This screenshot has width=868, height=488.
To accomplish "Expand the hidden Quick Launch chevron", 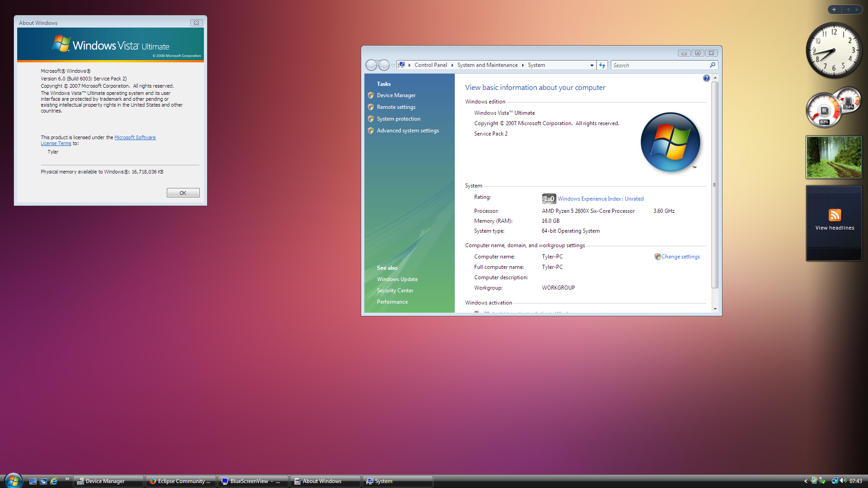I will pos(67,479).
